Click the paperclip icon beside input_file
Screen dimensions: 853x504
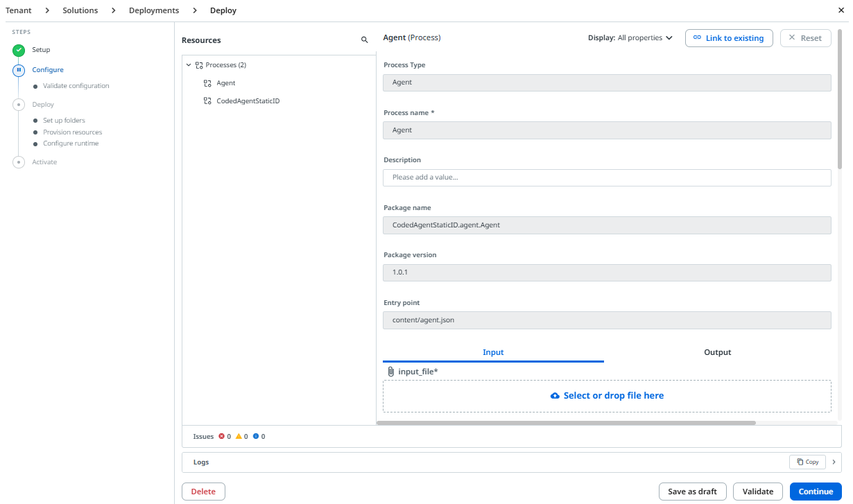390,372
